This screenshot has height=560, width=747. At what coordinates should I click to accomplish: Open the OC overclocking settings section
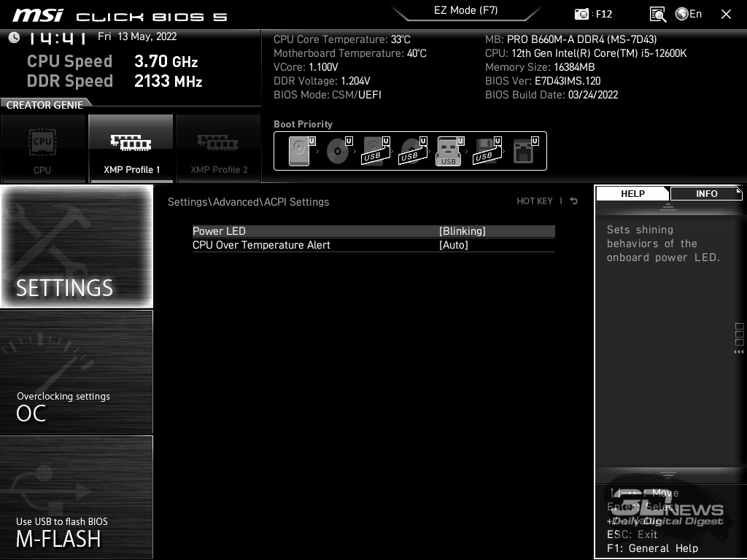[77, 372]
